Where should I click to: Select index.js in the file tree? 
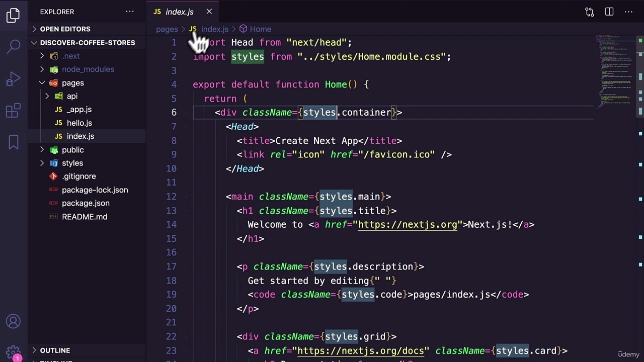point(87,136)
